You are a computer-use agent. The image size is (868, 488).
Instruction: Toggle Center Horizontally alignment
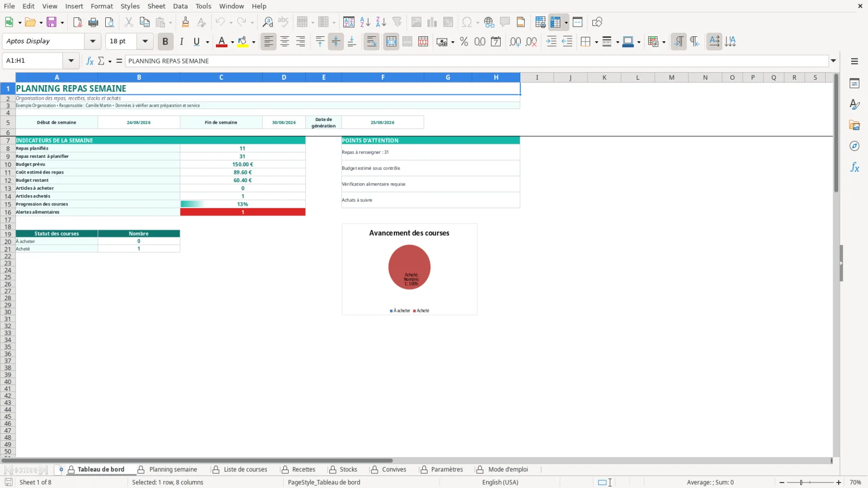pos(284,42)
